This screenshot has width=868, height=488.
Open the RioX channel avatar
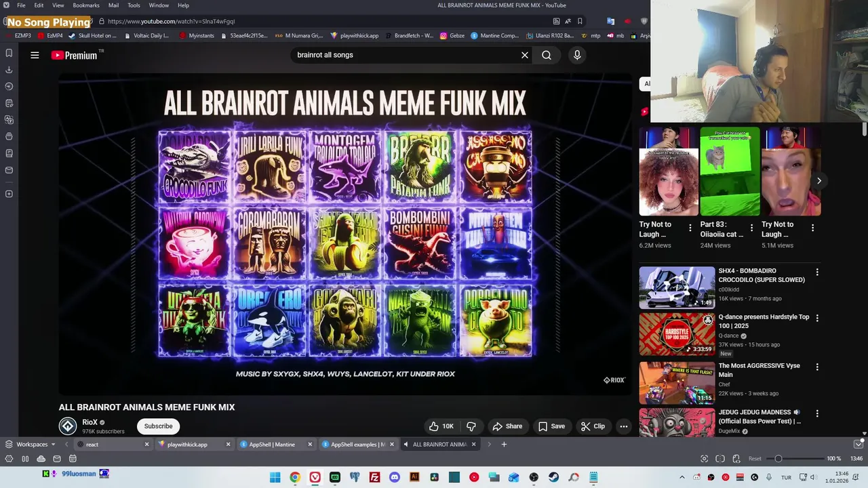coord(68,426)
